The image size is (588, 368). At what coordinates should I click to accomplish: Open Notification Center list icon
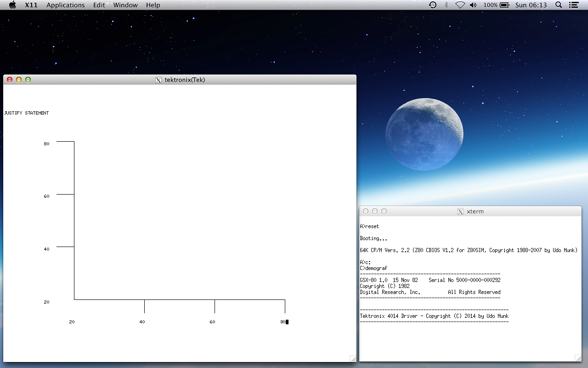573,5
